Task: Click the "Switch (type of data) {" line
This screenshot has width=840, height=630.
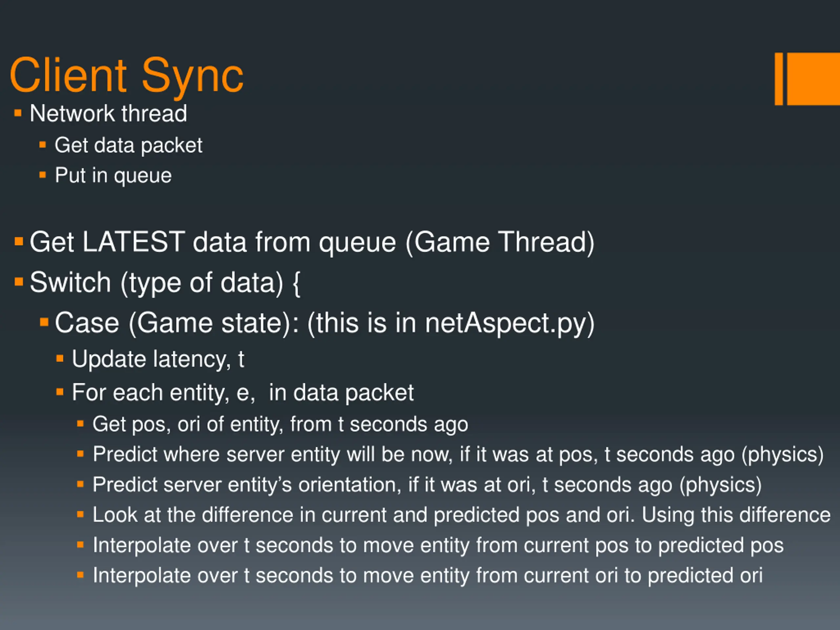Action: pyautogui.click(x=165, y=283)
